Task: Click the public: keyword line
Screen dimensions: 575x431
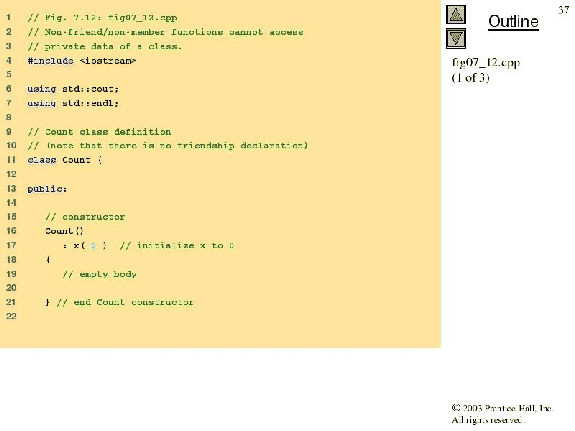Action: click(x=47, y=189)
